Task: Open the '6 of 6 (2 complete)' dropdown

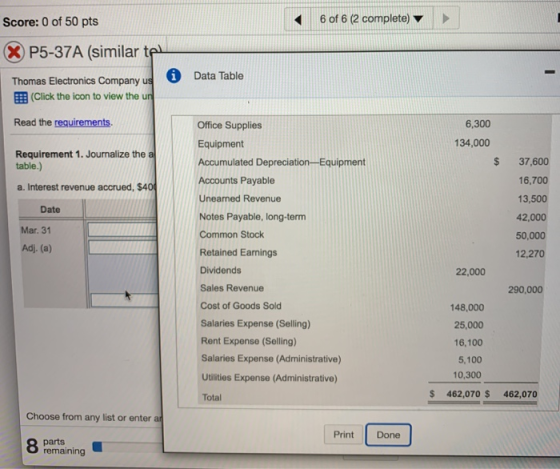Action: tap(371, 19)
